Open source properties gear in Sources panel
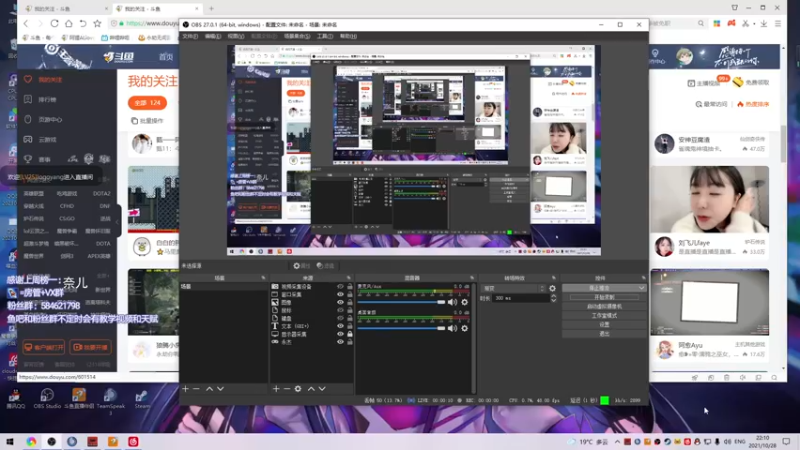The height and width of the screenshot is (450, 800). [x=298, y=389]
